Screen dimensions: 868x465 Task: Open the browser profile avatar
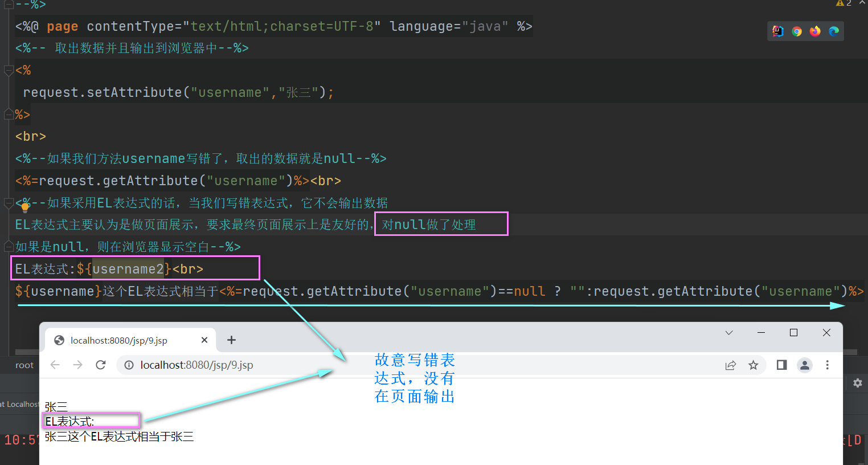tap(805, 365)
